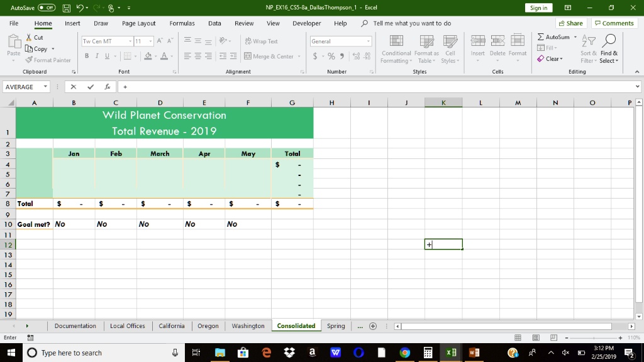Click Decrease Font Size icon
The height and width of the screenshot is (362, 644).
(170, 41)
